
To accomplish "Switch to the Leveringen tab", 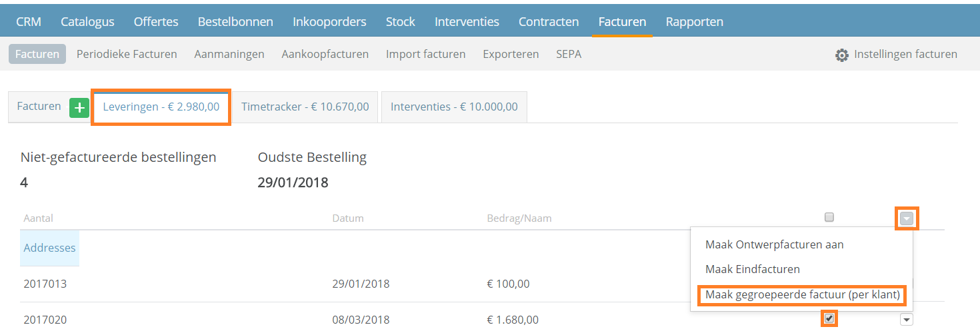I will tap(161, 107).
